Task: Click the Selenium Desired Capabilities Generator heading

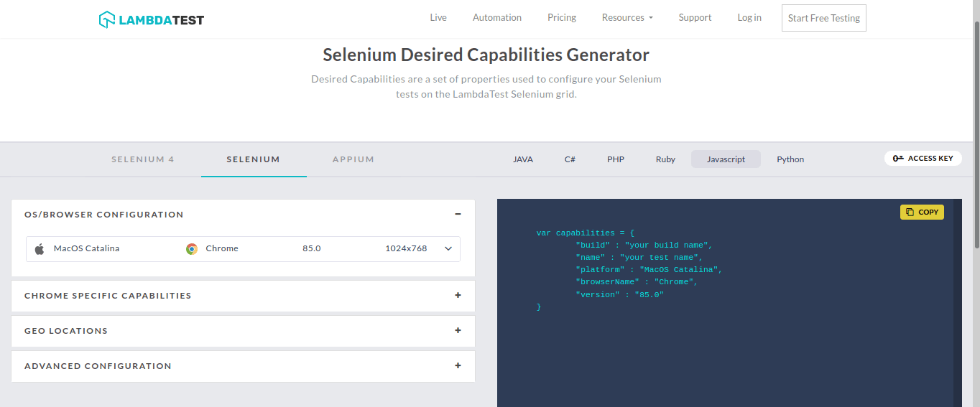Action: click(486, 55)
